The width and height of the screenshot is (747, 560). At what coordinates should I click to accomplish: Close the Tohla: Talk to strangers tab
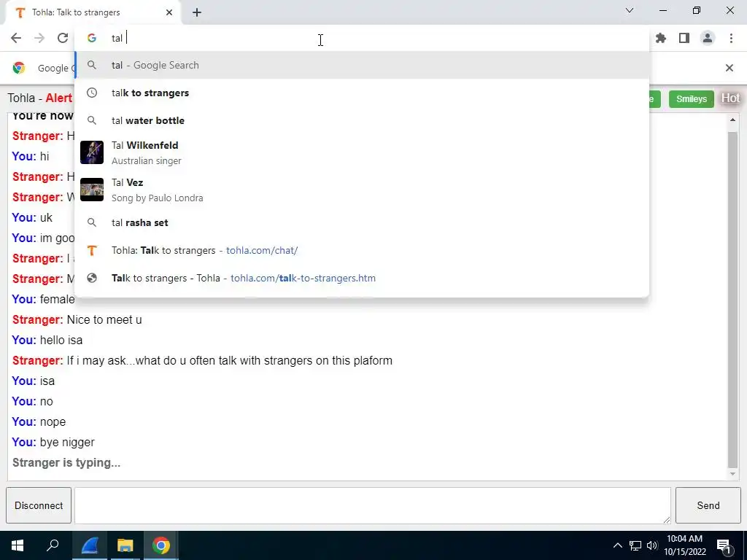click(x=169, y=12)
